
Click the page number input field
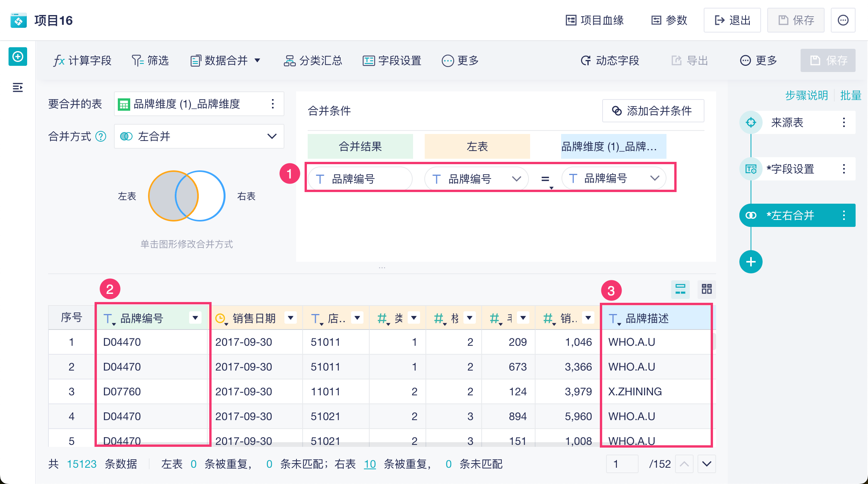pyautogui.click(x=622, y=464)
